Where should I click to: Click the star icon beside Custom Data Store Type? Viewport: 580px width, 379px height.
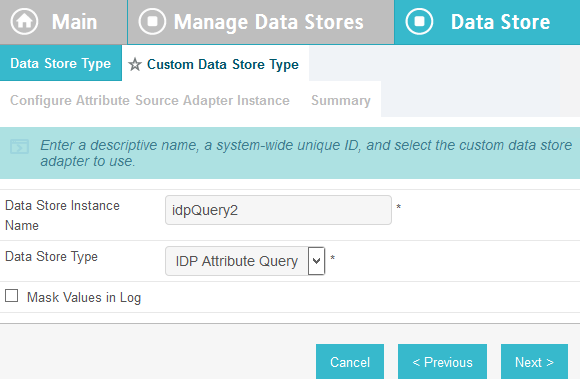[135, 65]
